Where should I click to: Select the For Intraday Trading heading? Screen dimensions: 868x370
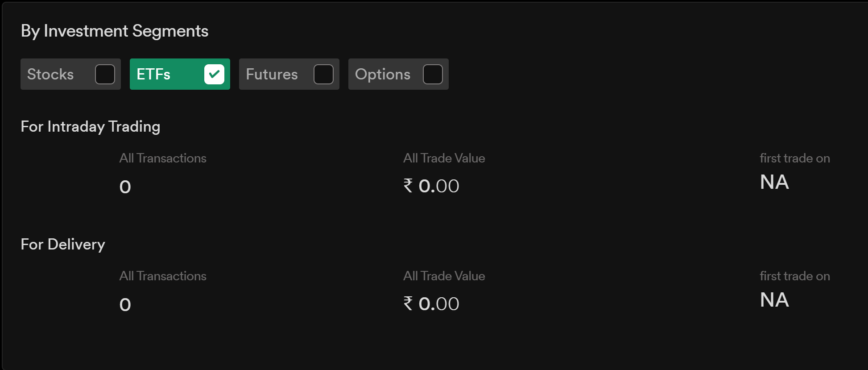click(x=91, y=127)
